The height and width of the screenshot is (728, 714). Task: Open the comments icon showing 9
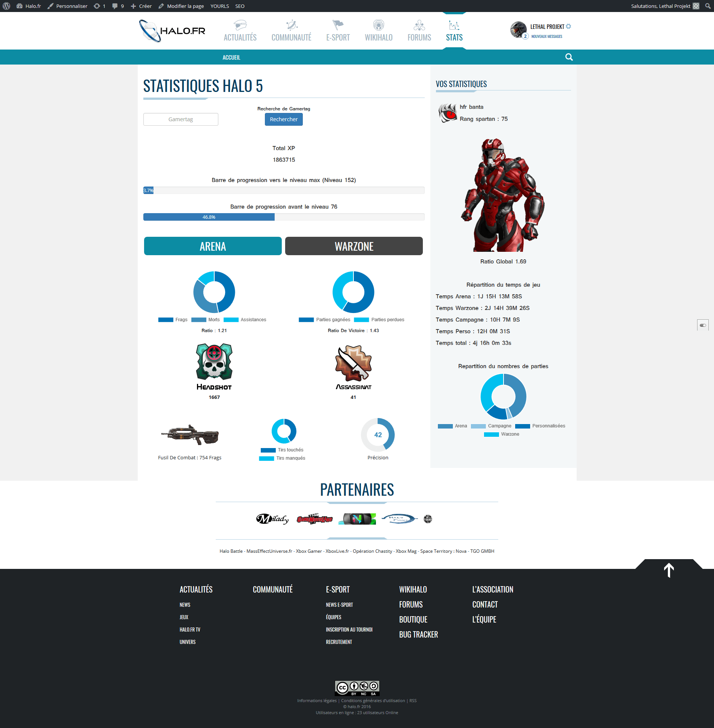pos(118,6)
